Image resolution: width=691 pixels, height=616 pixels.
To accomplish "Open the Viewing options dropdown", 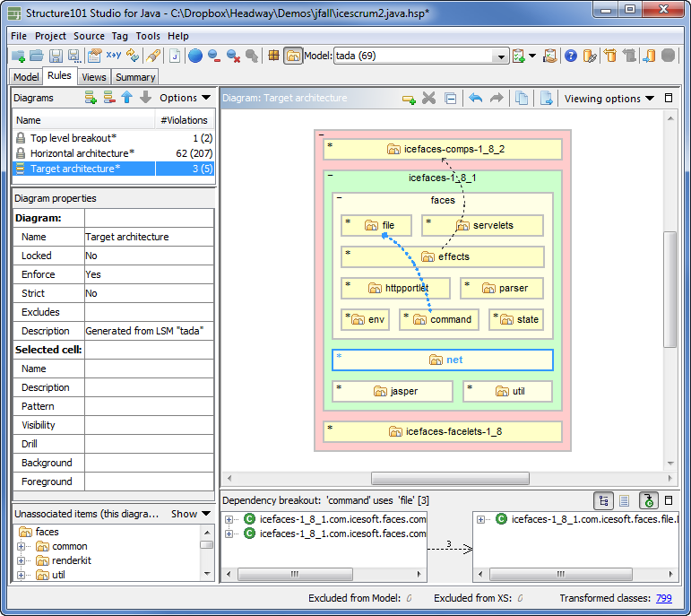I will coord(609,99).
